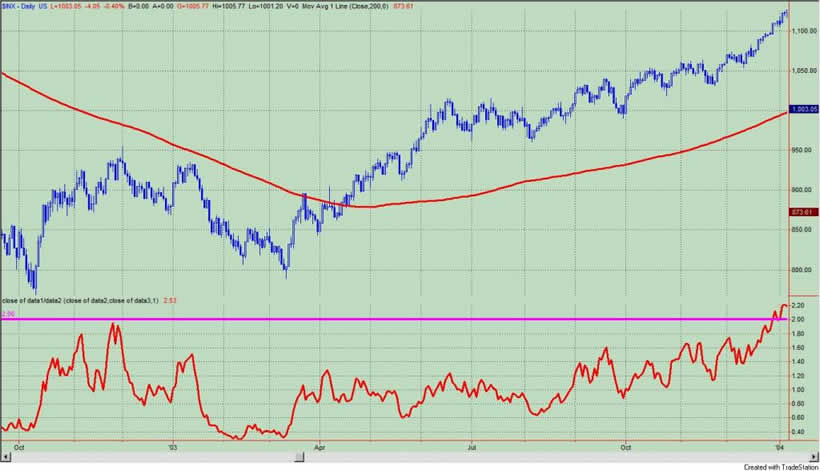
Task: Jump to the Apr date marker
Action: click(x=320, y=448)
